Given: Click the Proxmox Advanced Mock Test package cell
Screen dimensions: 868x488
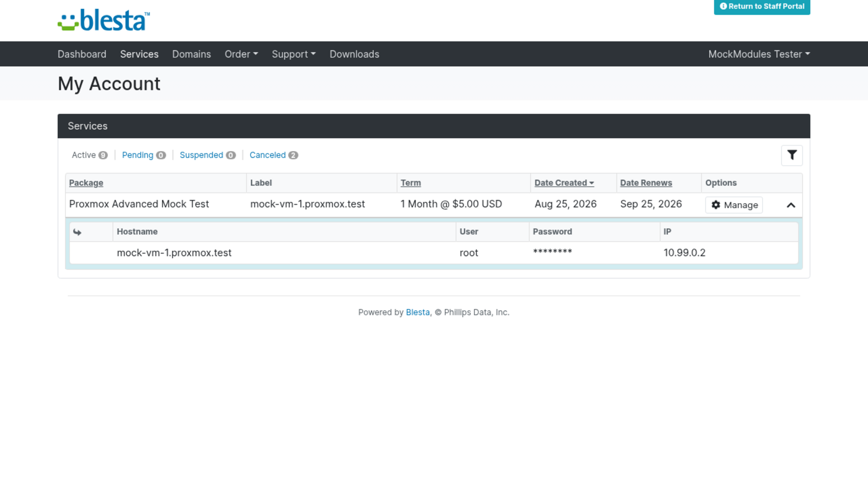Looking at the screenshot, I should pyautogui.click(x=139, y=204).
